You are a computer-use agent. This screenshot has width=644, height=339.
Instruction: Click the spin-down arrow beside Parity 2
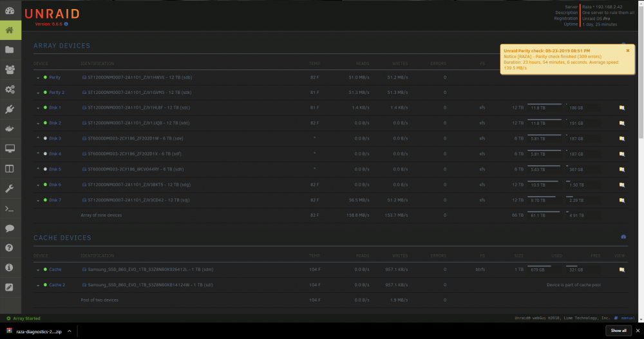[38, 93]
